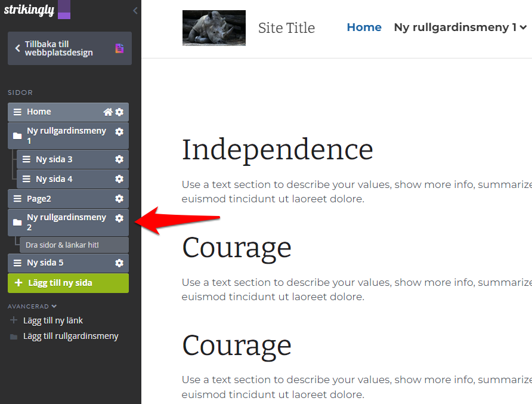Open settings gear for Home page
Viewport: 532px width, 404px height.
point(119,112)
